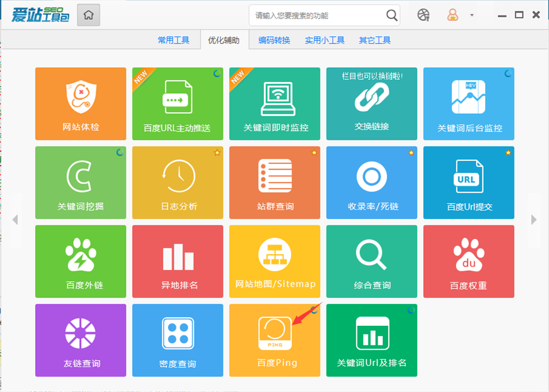This screenshot has width=549, height=392.
Task: Open 关键词挖掘 keyword mining tool
Action: [80, 182]
